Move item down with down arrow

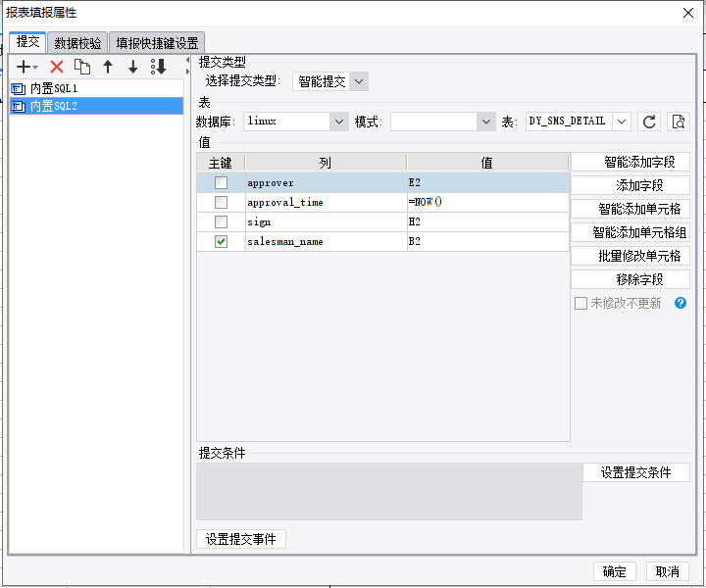132,67
